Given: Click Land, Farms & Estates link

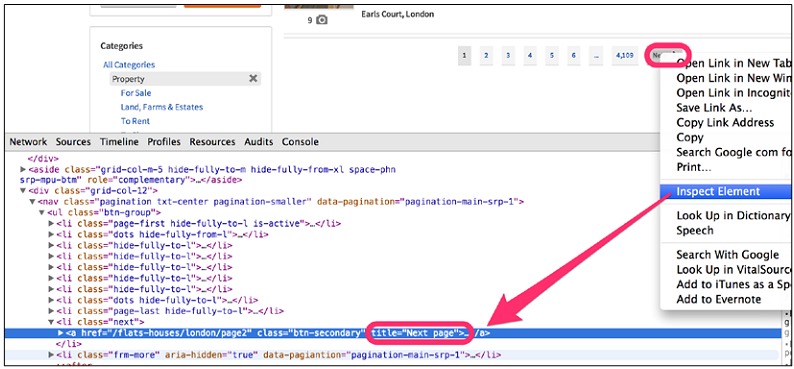Looking at the screenshot, I should point(162,107).
